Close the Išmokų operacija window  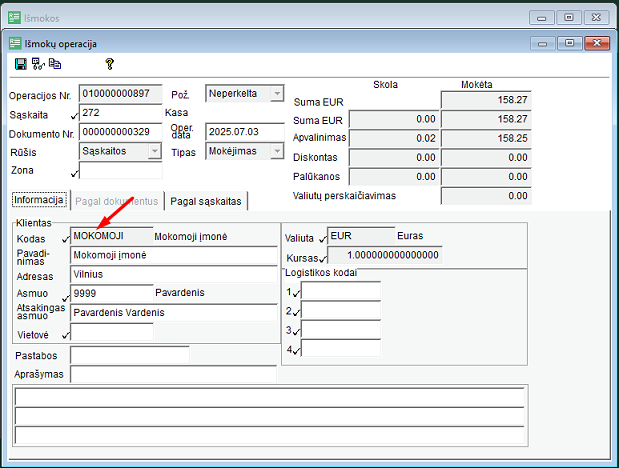tap(597, 43)
